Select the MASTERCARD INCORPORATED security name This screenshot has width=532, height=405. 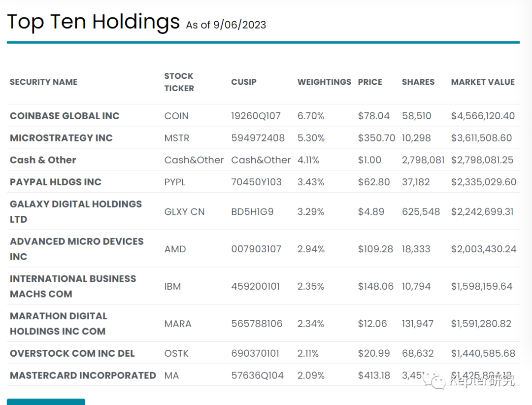click(x=83, y=376)
